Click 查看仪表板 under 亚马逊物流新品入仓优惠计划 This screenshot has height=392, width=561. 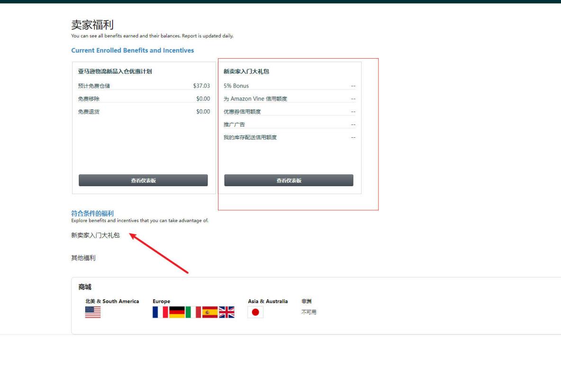[x=143, y=180]
